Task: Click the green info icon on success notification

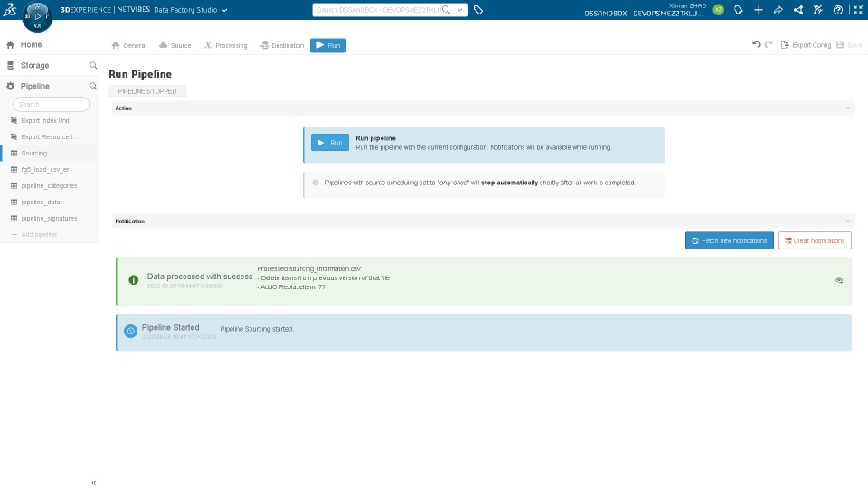Action: [134, 280]
